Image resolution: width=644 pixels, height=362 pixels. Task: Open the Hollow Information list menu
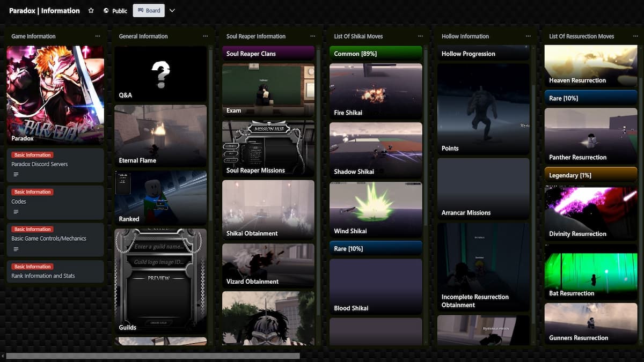point(528,36)
